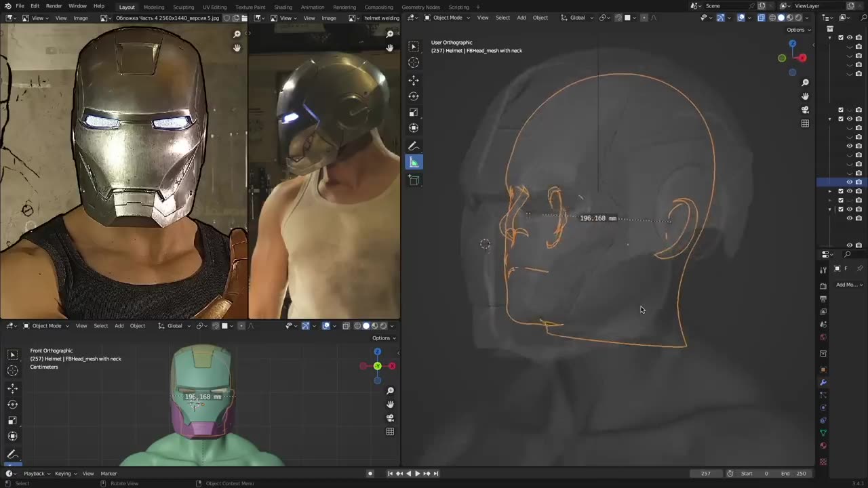Open Marker menu in the timeline
868x488 pixels.
[108, 473]
